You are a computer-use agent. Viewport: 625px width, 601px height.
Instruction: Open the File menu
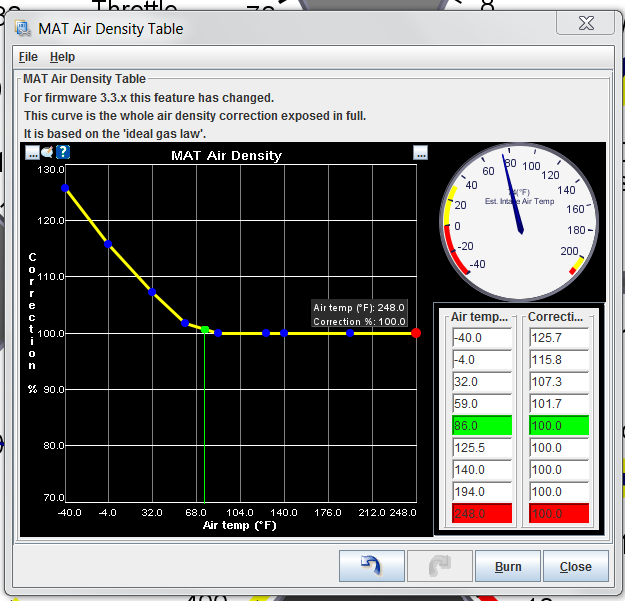[28, 57]
